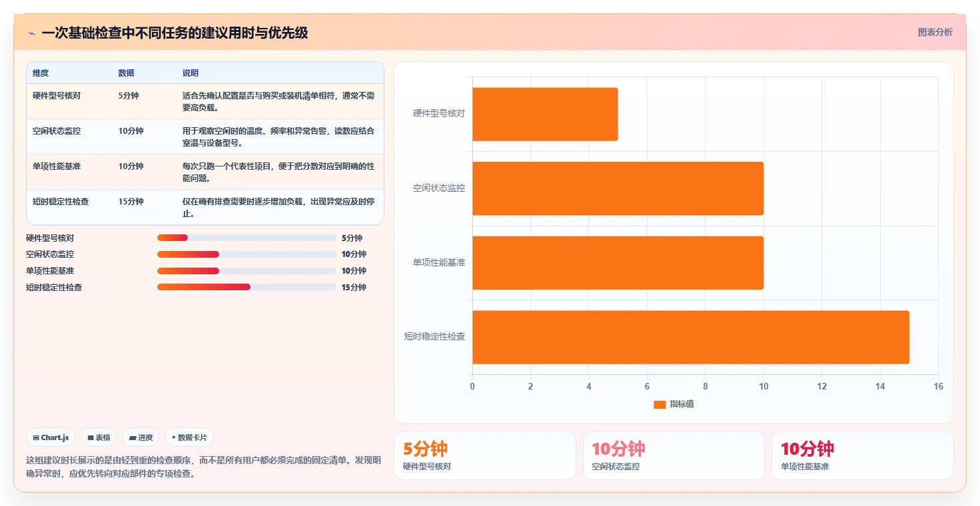Click the 单项性能基准 progress bar
The width and height of the screenshot is (980, 506).
pyautogui.click(x=246, y=271)
